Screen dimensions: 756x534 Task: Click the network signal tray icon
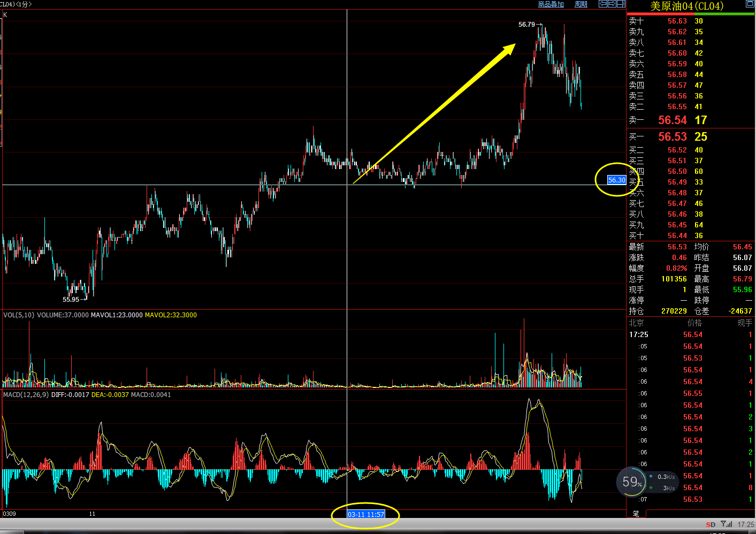(x=727, y=524)
